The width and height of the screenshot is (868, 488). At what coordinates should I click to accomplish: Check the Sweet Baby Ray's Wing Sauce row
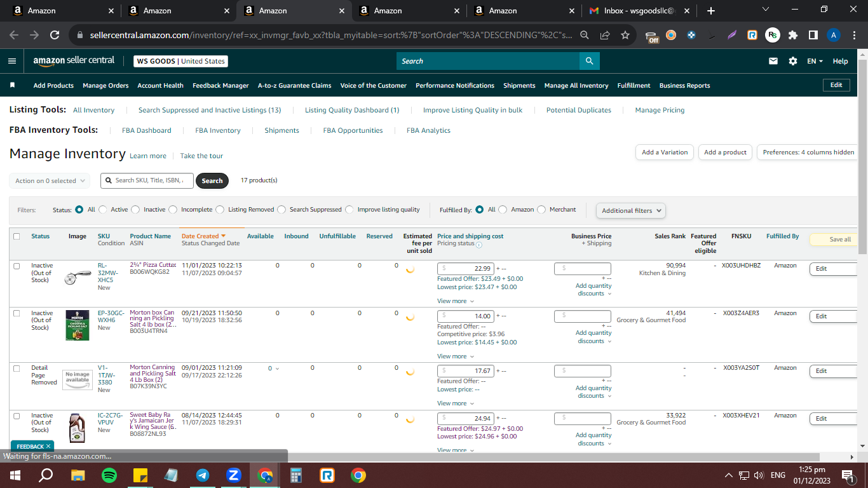coord(17,416)
